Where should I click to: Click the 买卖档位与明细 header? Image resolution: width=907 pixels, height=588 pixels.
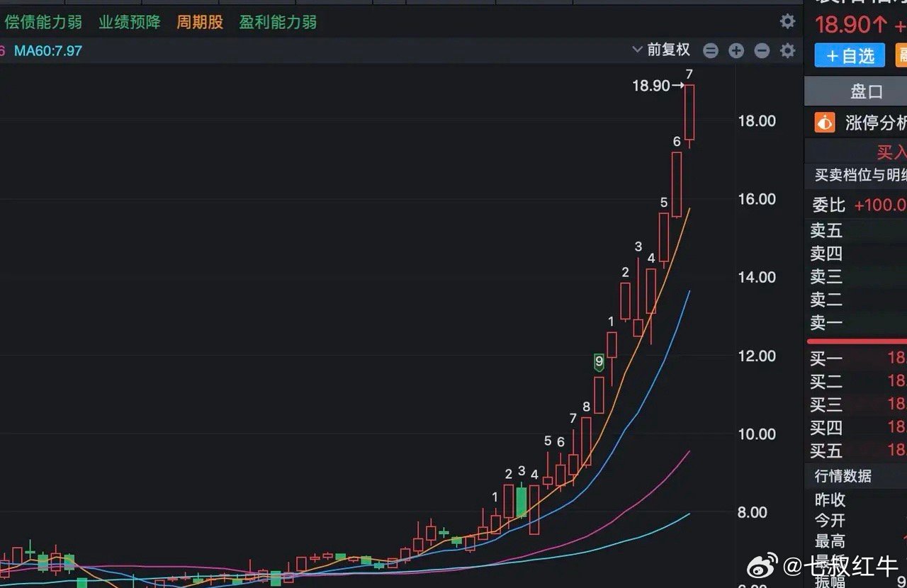pos(860,176)
